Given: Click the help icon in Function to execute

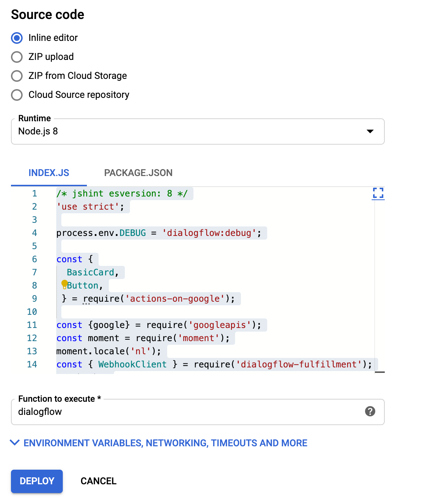Looking at the screenshot, I should (370, 411).
